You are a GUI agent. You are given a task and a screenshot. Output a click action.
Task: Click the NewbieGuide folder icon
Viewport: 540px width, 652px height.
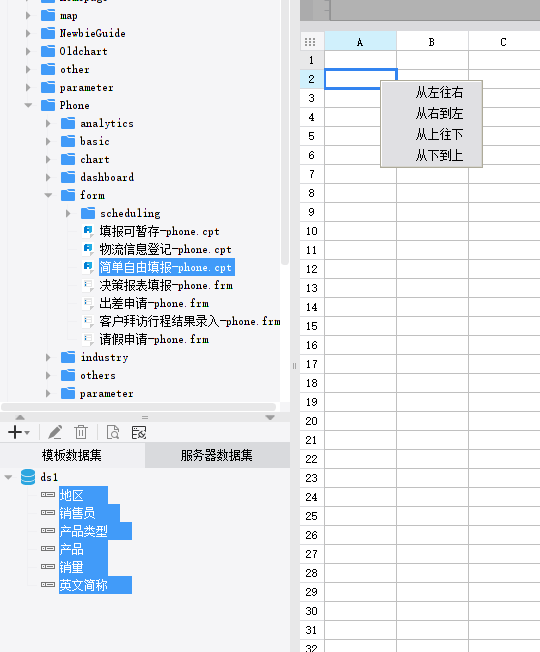(x=48, y=33)
